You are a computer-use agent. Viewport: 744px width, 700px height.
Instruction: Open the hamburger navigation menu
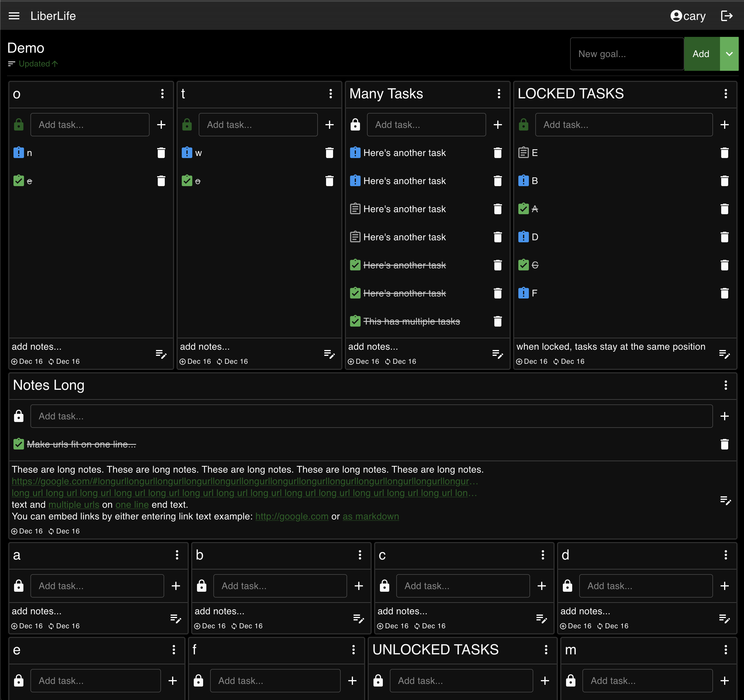point(14,16)
